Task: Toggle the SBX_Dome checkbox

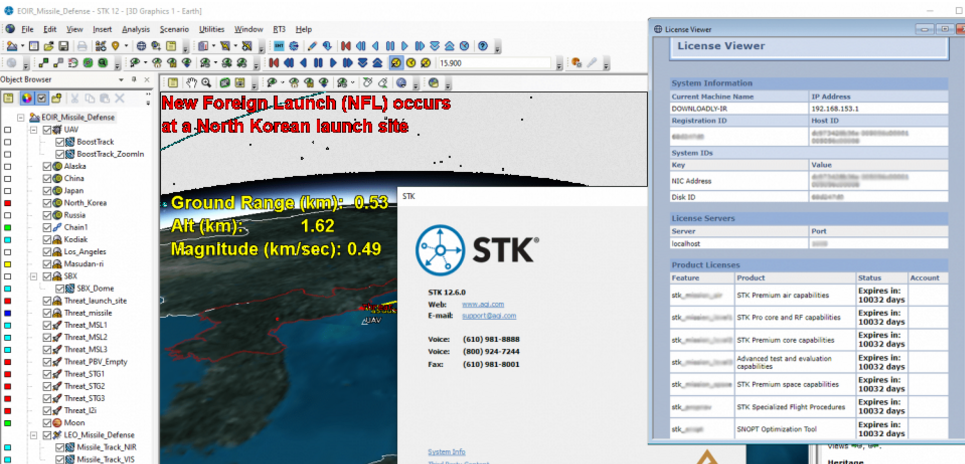Action: coord(60,288)
